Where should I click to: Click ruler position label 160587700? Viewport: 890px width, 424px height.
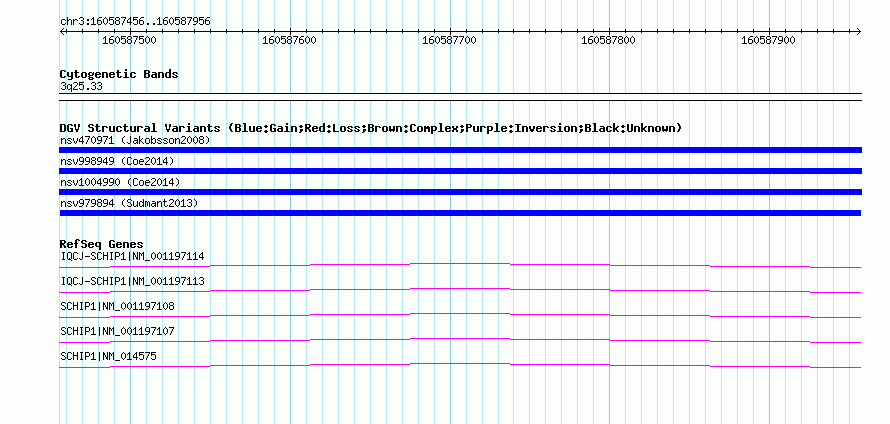(x=450, y=40)
